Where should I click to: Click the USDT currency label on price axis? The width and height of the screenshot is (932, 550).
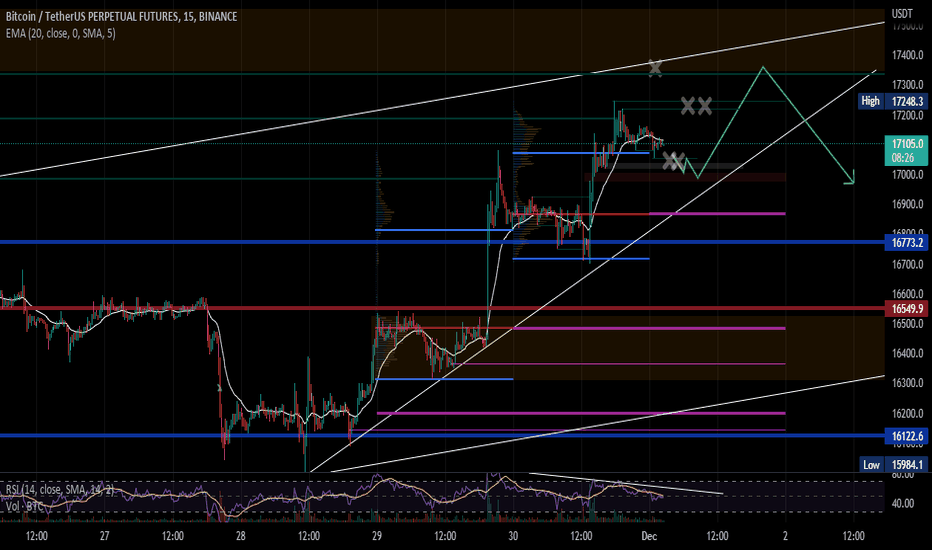pos(902,14)
